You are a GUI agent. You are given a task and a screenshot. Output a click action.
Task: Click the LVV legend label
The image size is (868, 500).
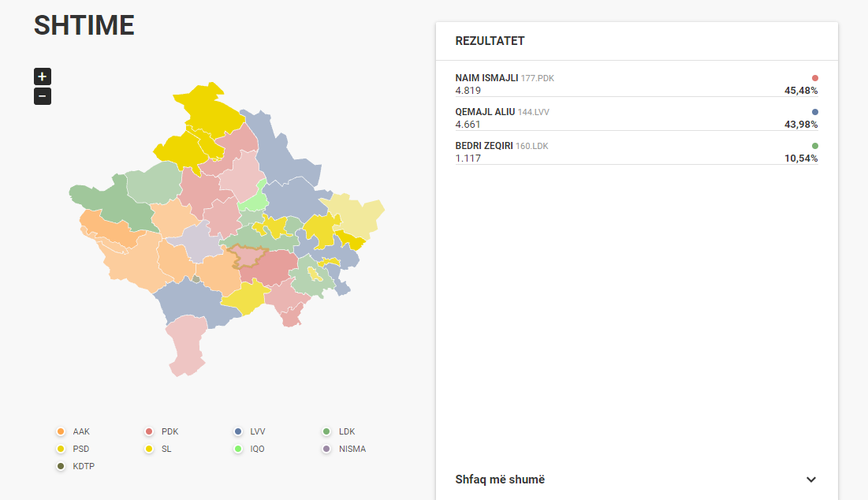258,431
